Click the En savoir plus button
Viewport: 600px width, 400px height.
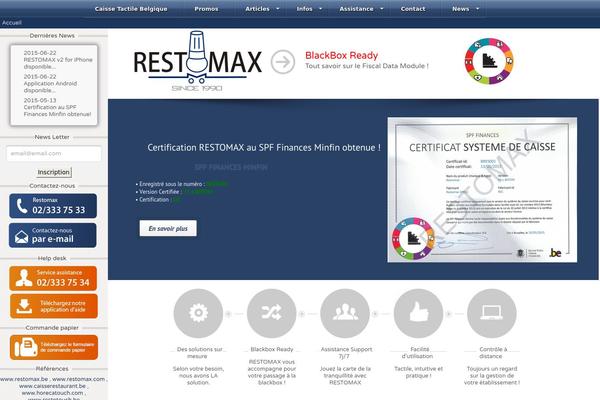[x=168, y=228]
